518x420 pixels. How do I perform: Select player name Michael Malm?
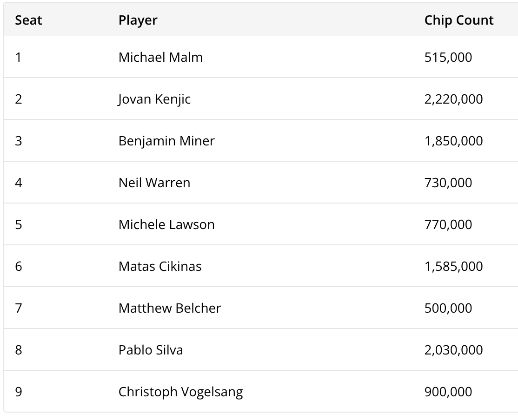click(x=160, y=58)
